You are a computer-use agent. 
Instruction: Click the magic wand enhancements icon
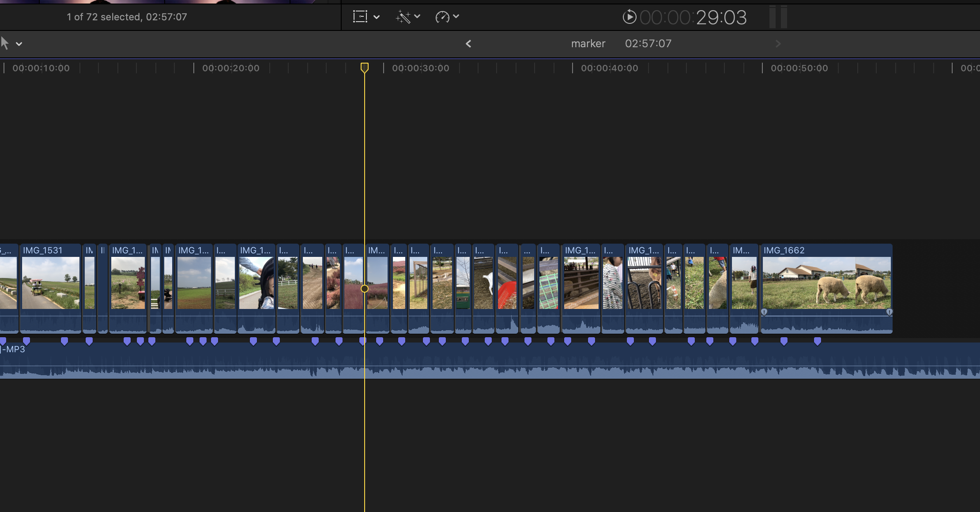(403, 17)
